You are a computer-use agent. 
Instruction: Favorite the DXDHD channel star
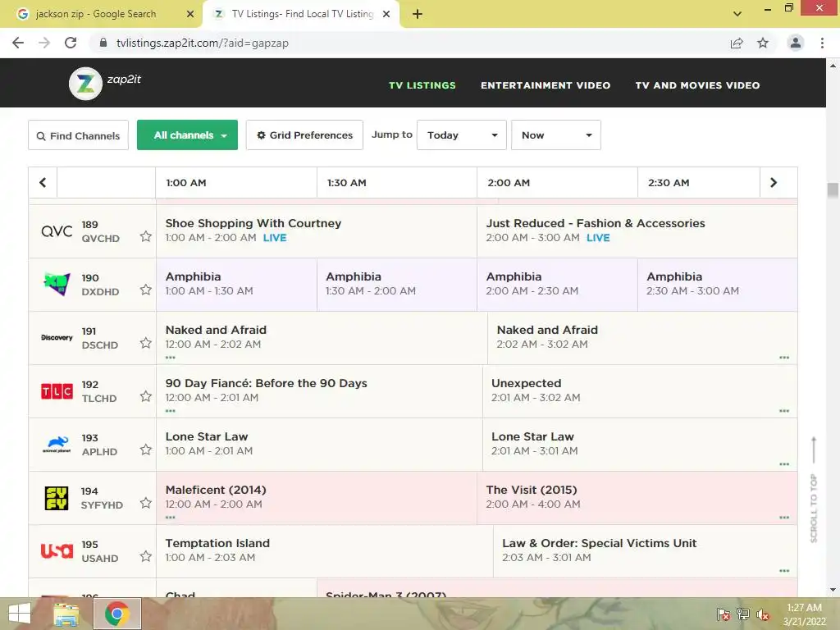coord(146,290)
